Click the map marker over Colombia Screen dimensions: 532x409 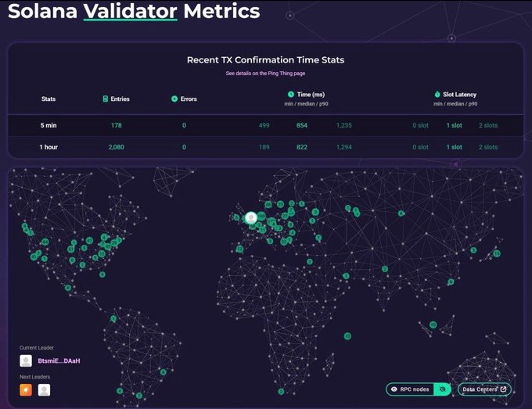(113, 318)
